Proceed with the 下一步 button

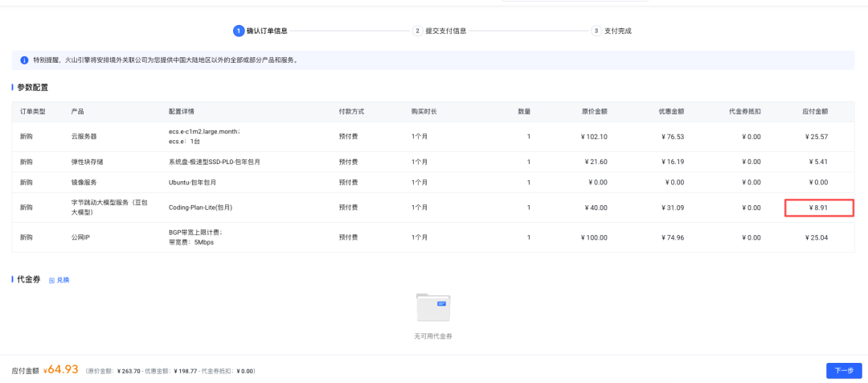pos(844,371)
